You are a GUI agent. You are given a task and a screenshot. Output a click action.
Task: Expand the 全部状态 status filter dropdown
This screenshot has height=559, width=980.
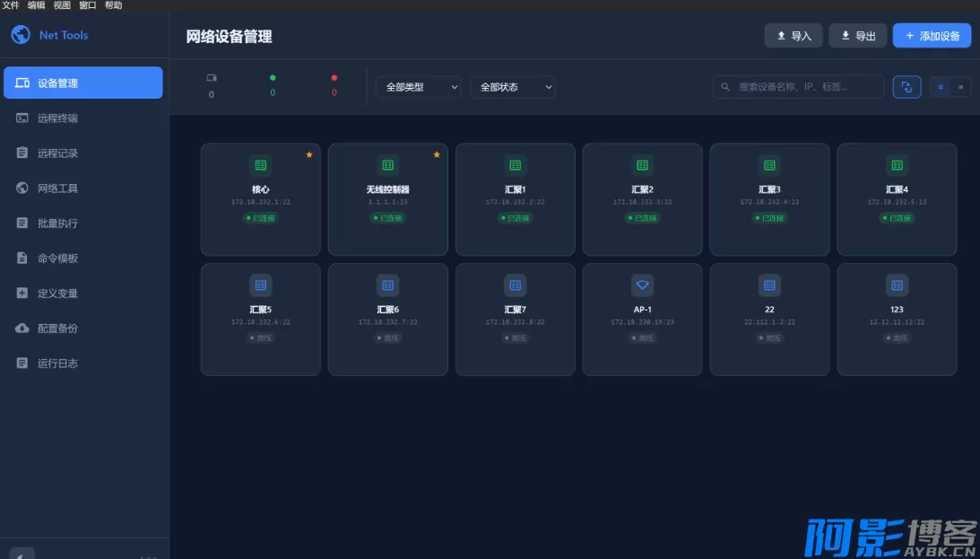(513, 87)
